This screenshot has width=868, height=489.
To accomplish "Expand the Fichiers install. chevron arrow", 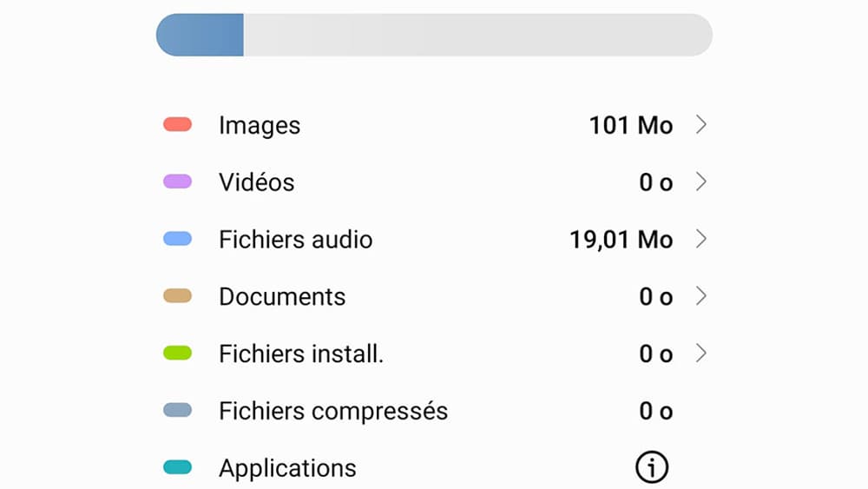I will (x=700, y=353).
